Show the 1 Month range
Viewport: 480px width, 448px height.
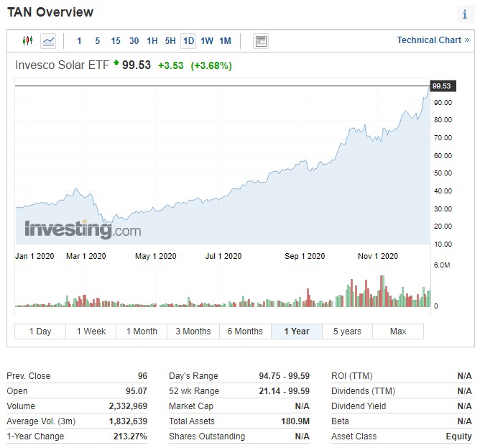coord(142,332)
